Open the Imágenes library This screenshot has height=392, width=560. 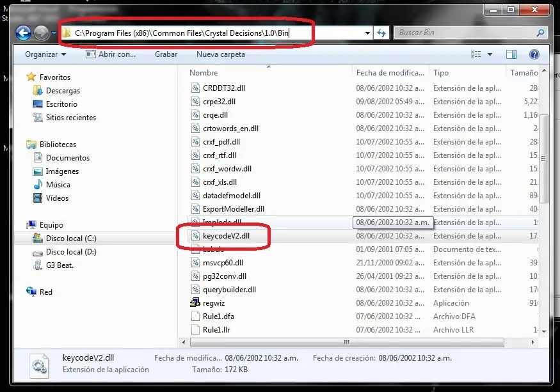pos(62,171)
